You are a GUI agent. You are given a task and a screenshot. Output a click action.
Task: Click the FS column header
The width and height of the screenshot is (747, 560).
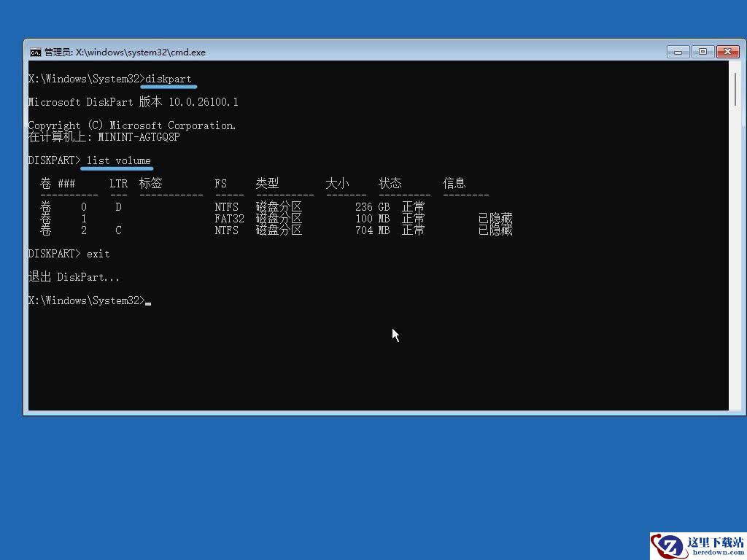(x=220, y=184)
